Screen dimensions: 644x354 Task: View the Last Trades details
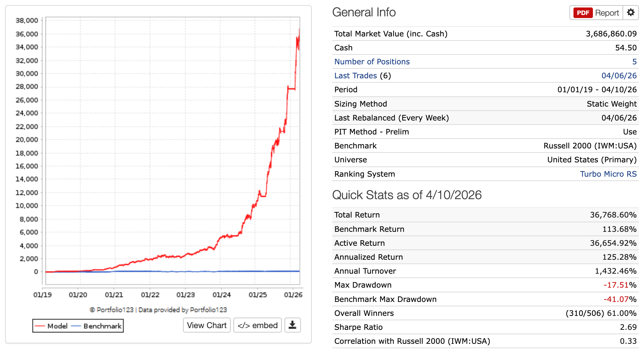355,76
